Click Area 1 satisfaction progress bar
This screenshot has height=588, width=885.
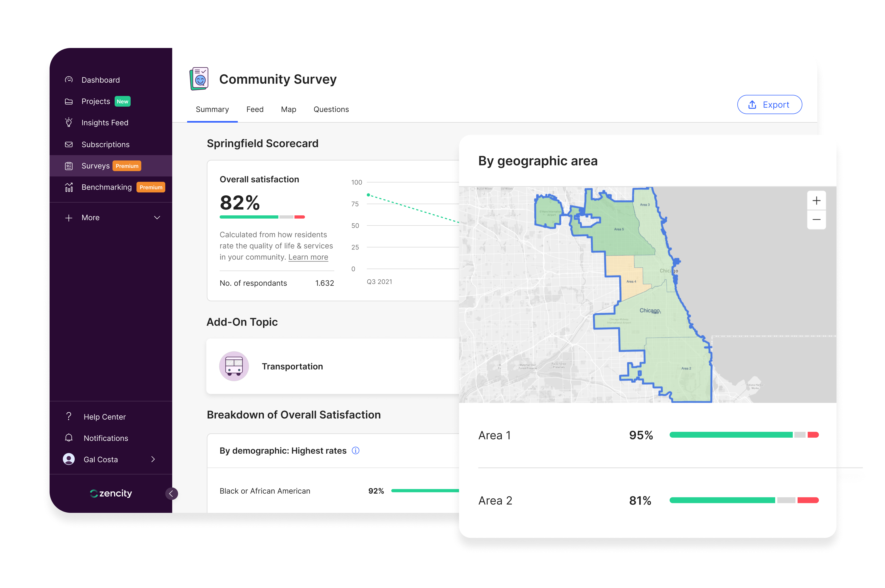[x=744, y=435]
